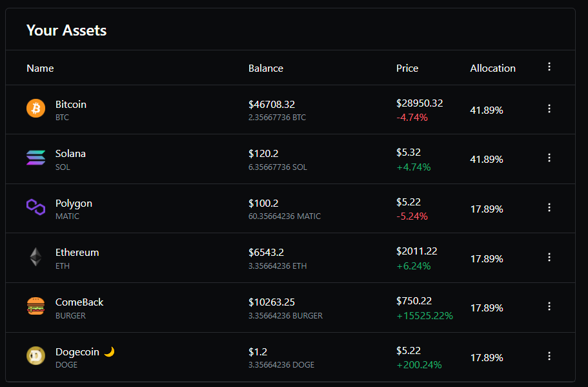Click the Name column header

pyautogui.click(x=40, y=68)
